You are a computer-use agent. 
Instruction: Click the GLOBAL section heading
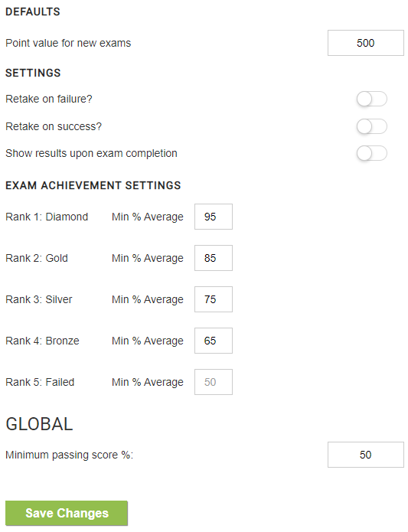pyautogui.click(x=39, y=424)
